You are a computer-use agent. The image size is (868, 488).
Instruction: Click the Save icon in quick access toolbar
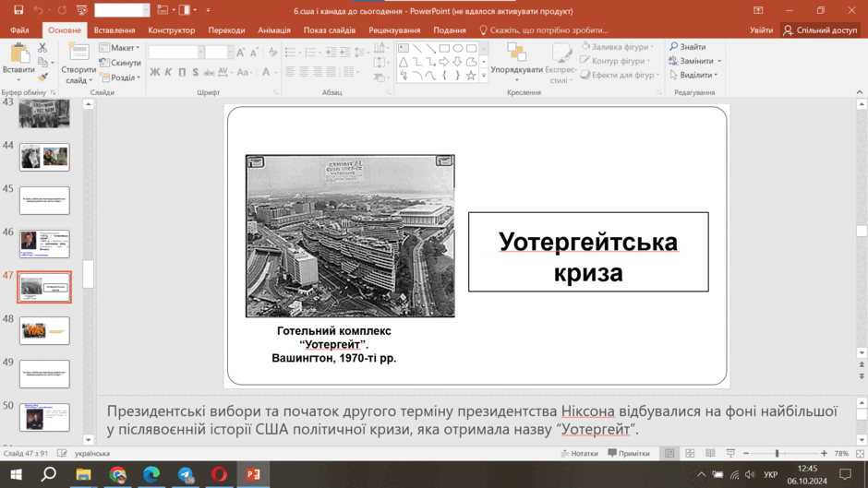(18, 10)
